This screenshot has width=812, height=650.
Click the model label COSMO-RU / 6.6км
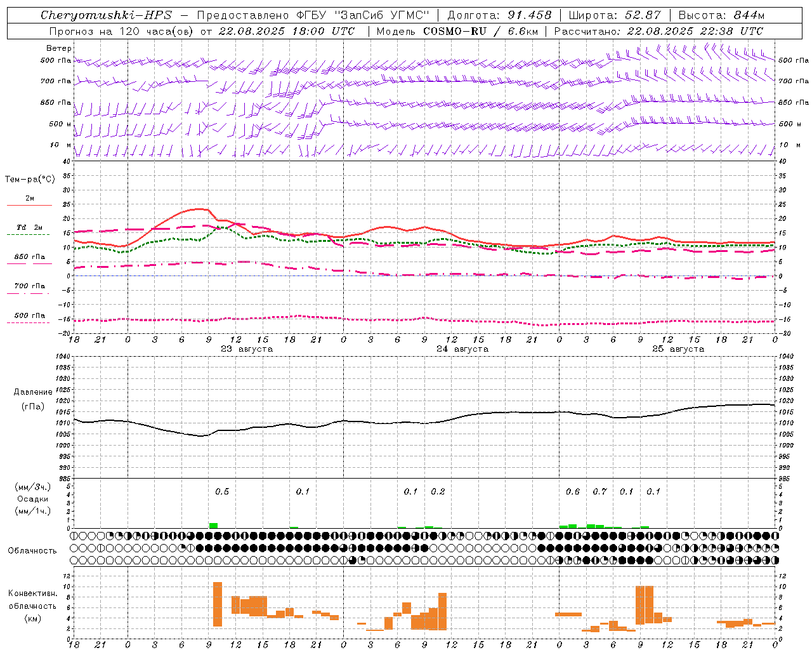tap(481, 31)
